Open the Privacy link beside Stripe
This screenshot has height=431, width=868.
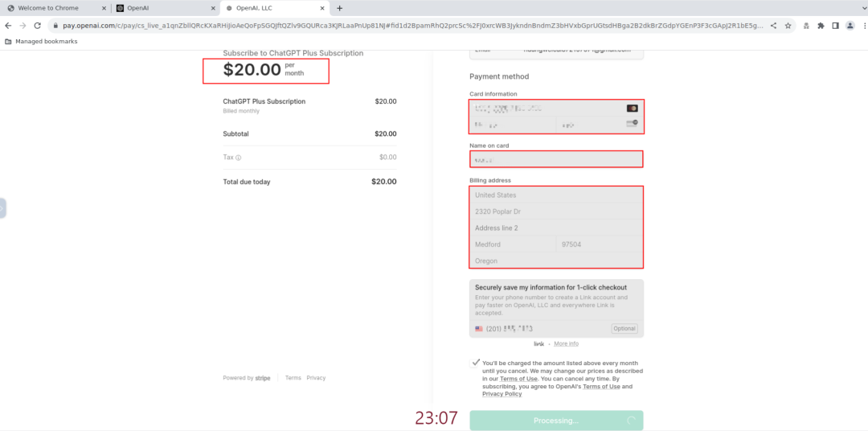[x=316, y=378]
